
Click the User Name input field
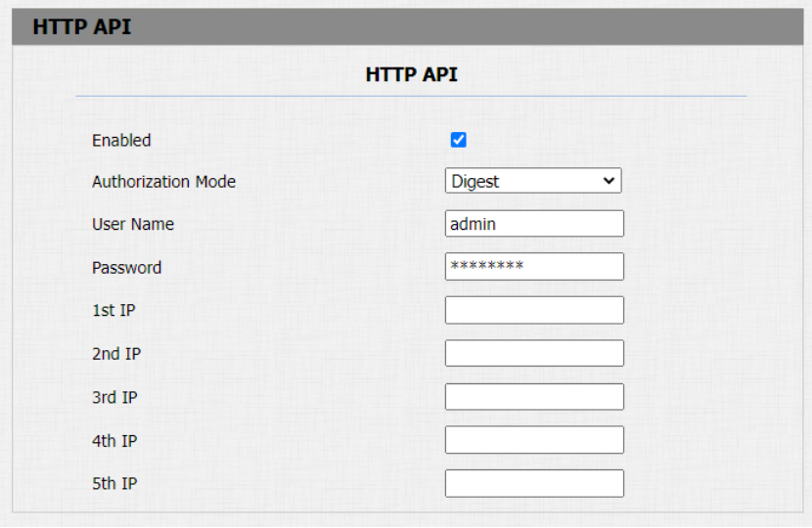coord(534,224)
